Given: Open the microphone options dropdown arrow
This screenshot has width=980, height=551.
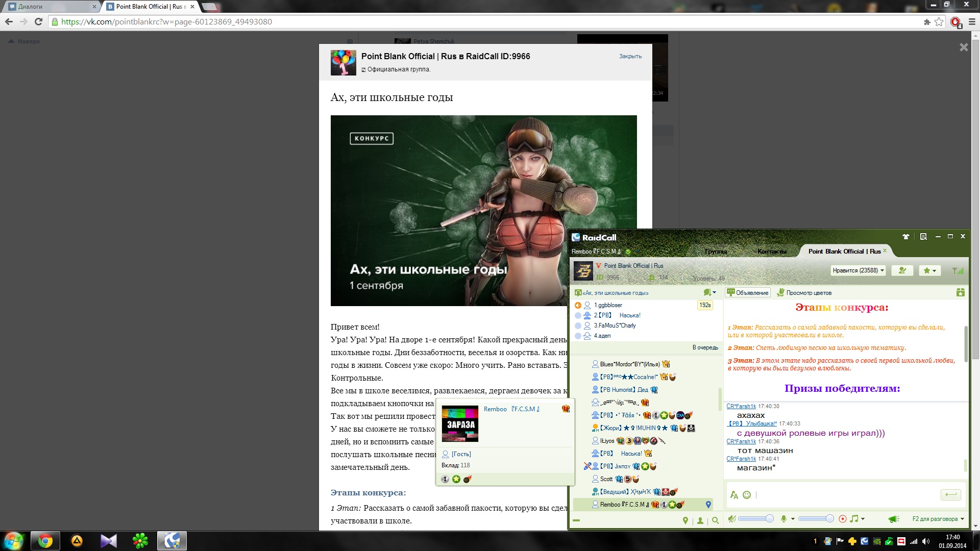Looking at the screenshot, I should point(793,519).
